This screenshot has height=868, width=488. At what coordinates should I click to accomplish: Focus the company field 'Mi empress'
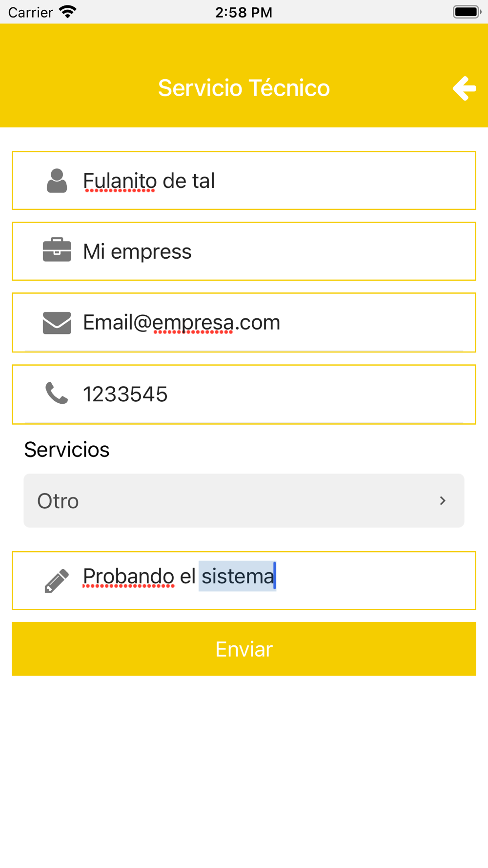pos(244,251)
